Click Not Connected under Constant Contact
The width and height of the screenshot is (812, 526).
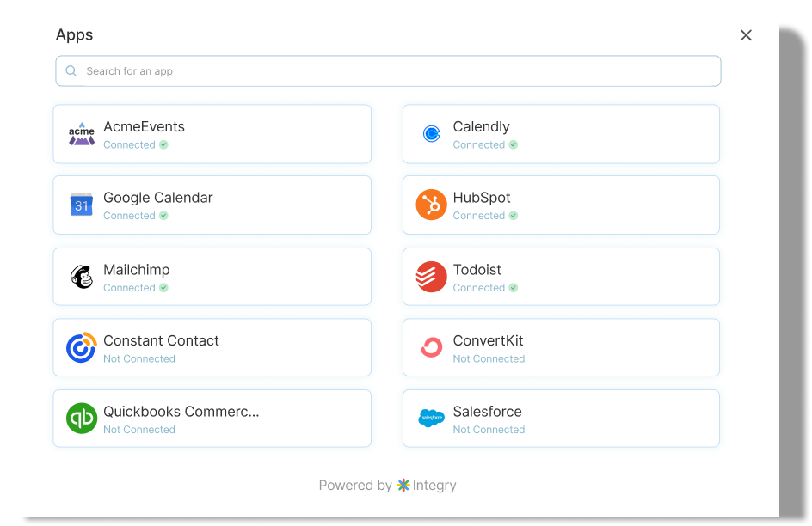click(139, 358)
